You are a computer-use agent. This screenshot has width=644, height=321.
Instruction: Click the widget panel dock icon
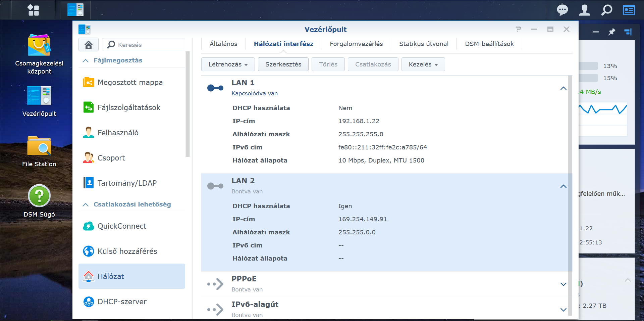628,32
